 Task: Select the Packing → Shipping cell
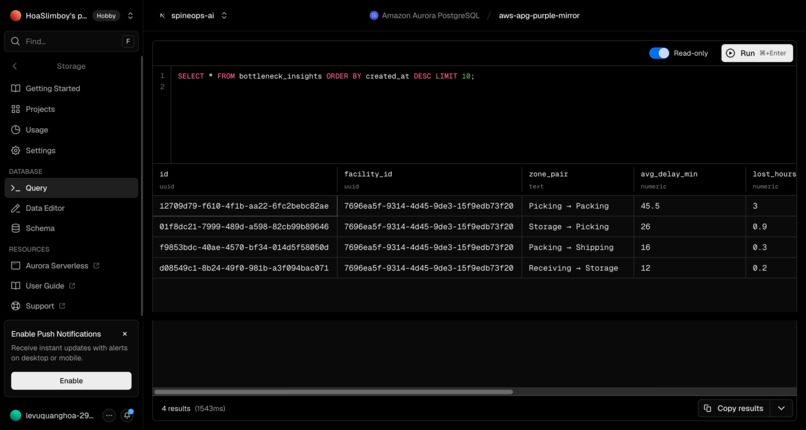pyautogui.click(x=578, y=247)
